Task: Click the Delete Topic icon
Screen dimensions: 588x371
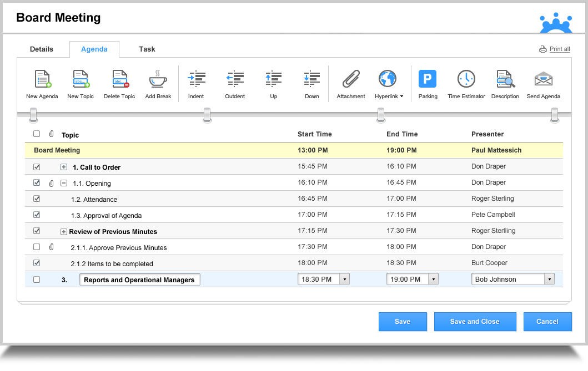Action: pos(119,79)
